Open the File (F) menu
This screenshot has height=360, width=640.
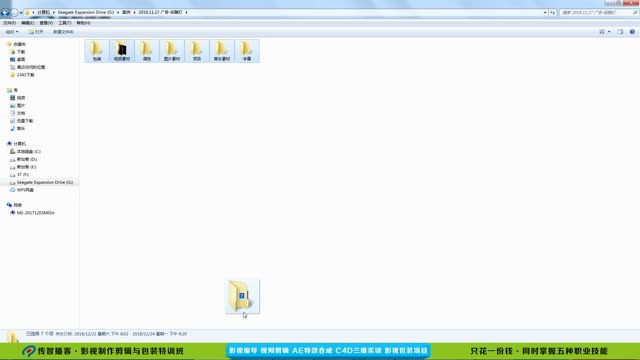pos(9,23)
